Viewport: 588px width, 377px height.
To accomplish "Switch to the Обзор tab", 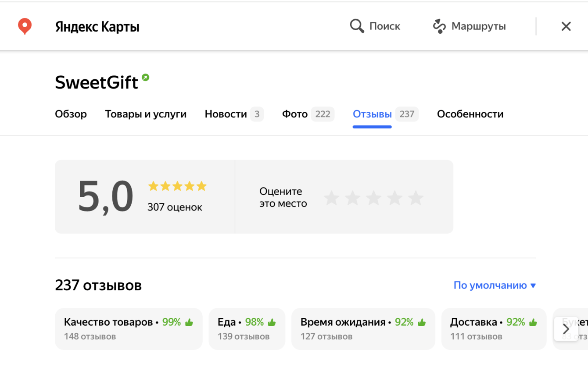I will click(x=71, y=114).
